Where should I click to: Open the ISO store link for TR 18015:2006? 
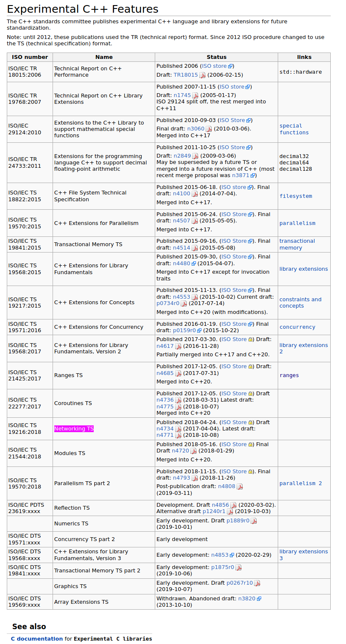click(x=214, y=66)
